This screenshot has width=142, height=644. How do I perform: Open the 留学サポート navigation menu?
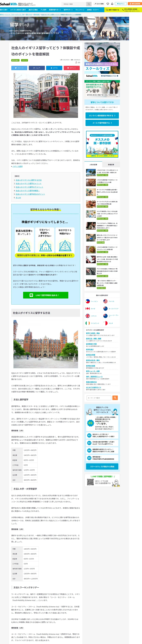(68, 10)
